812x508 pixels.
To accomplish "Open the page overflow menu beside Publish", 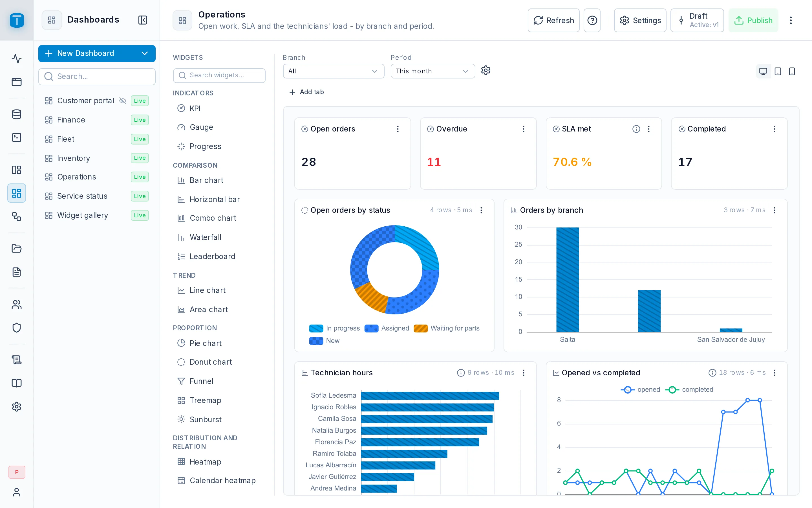I will (x=791, y=21).
